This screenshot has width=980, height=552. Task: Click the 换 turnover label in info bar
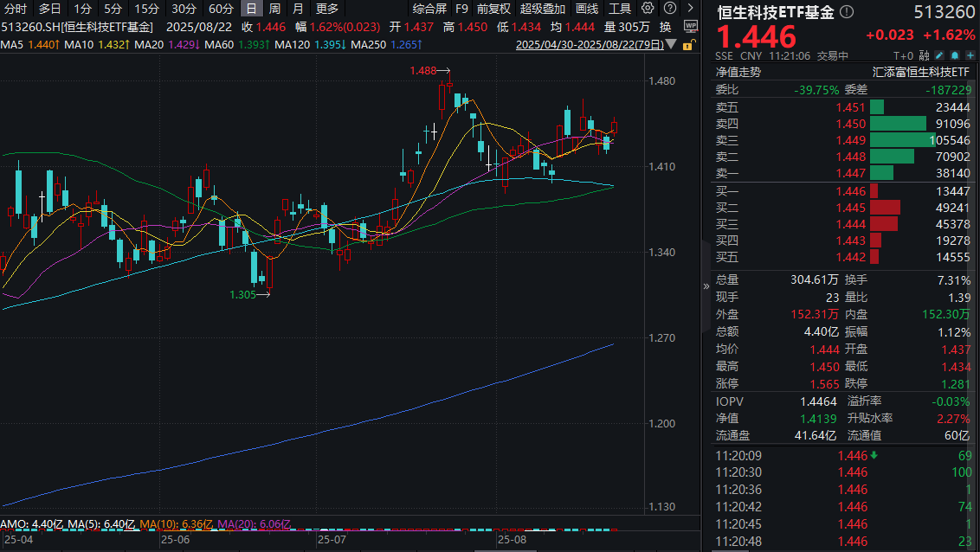666,27
